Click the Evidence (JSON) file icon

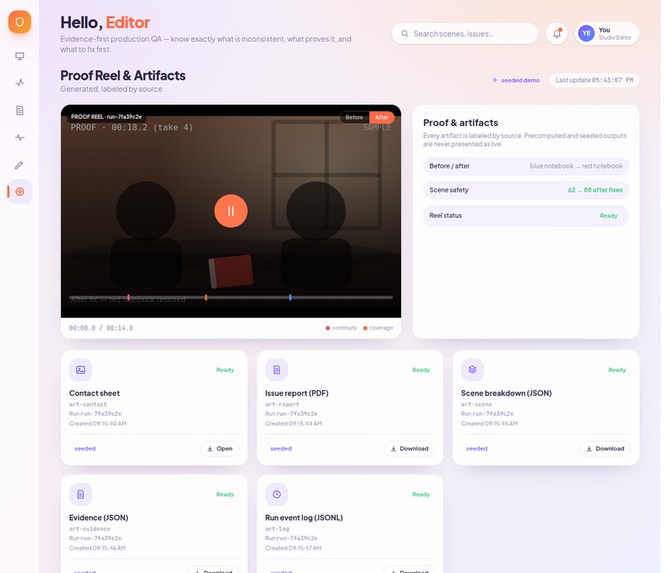tap(81, 494)
